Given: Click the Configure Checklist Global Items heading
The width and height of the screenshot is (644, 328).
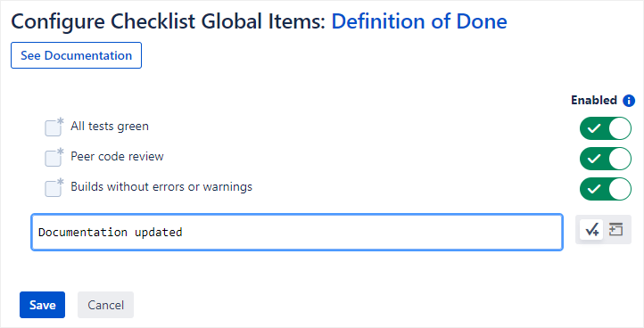Looking at the screenshot, I should tap(169, 21).
